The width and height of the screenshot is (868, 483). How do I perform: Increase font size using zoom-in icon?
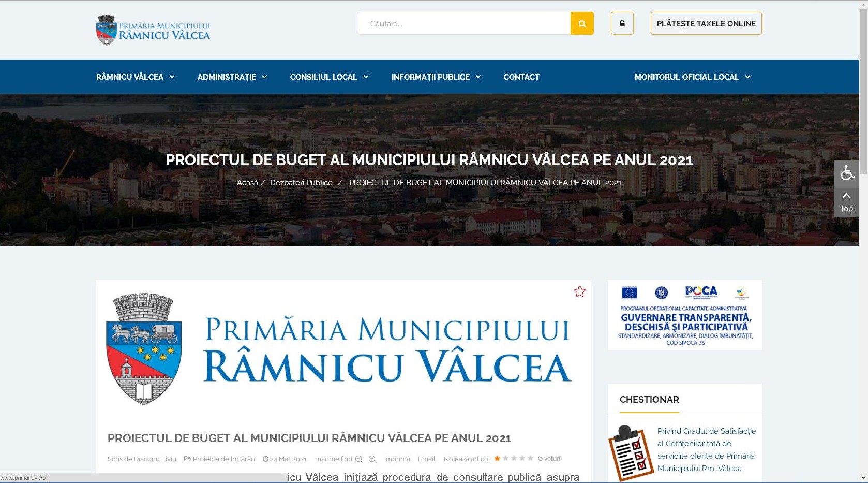372,459
